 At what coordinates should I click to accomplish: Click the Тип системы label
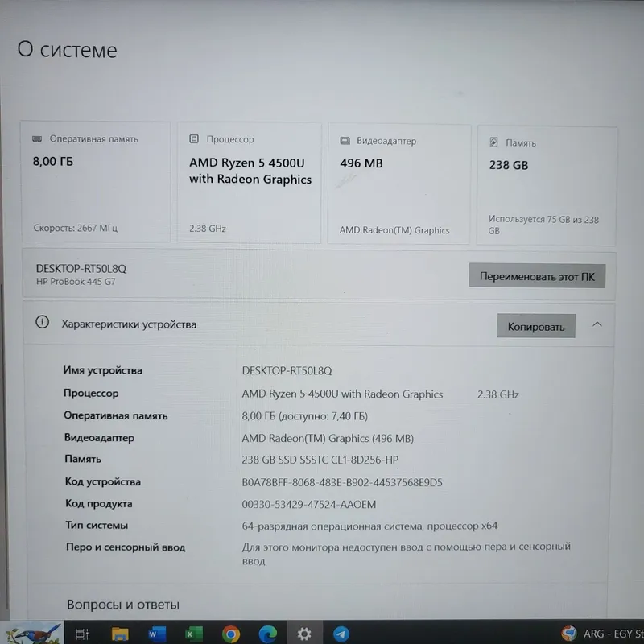(x=97, y=526)
